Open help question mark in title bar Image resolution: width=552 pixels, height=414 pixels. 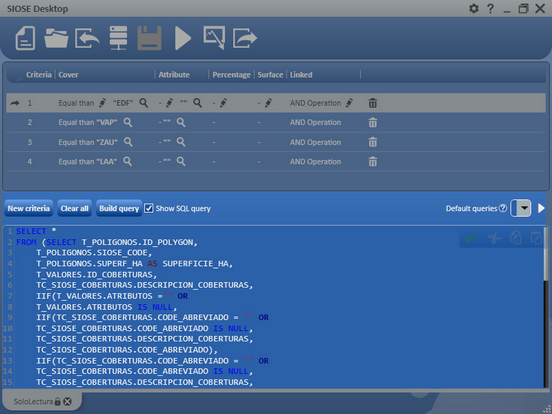(x=490, y=8)
